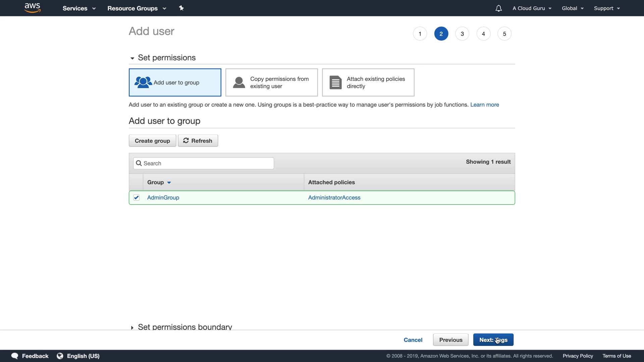The image size is (644, 362).
Task: Sort by Group column arrow
Action: pos(169,183)
